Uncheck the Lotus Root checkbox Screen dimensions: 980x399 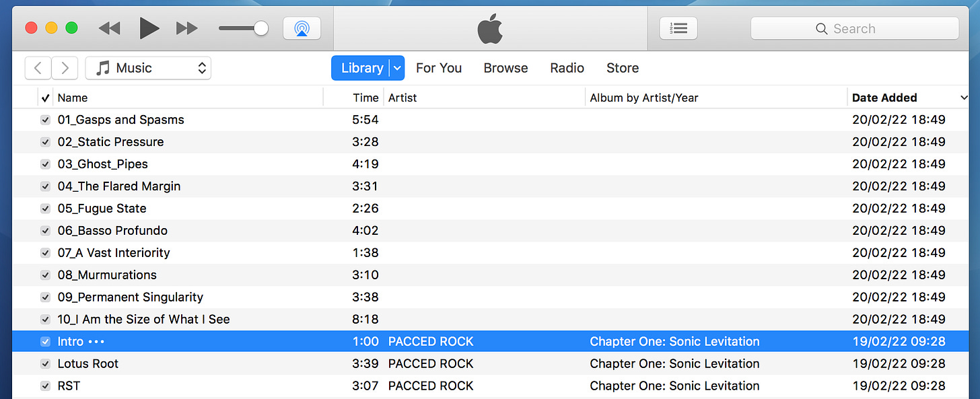point(45,364)
